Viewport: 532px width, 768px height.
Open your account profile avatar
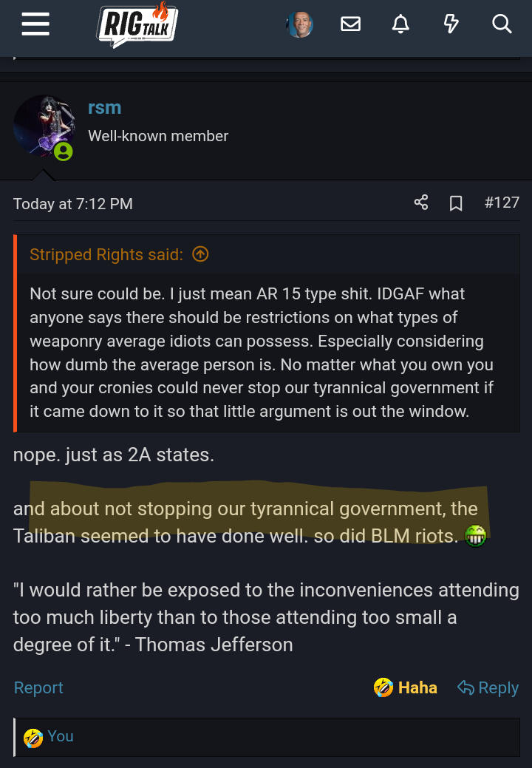point(300,24)
